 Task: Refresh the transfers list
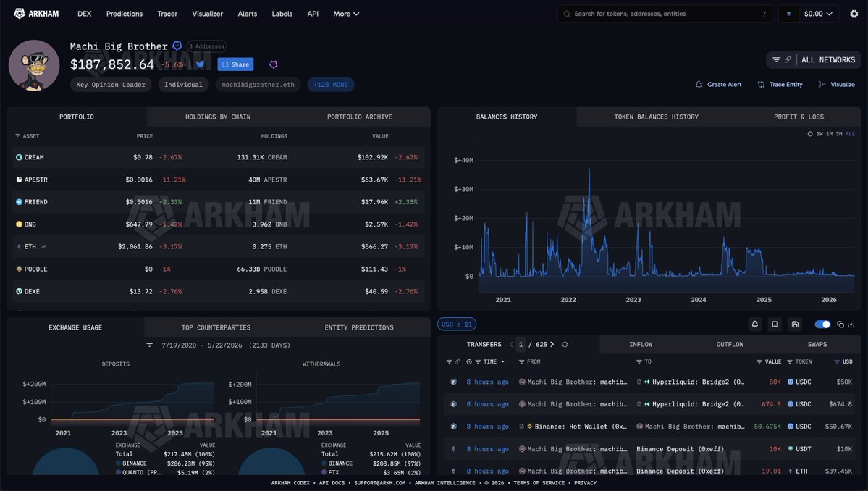[565, 344]
